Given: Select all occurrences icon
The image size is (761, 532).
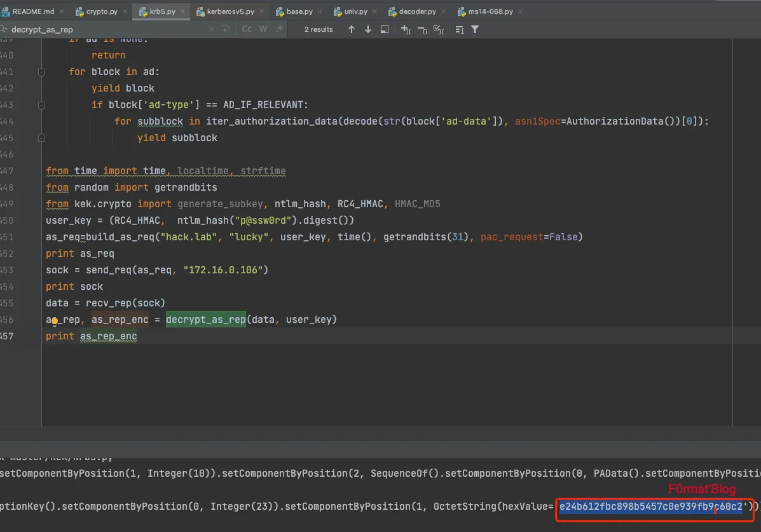Looking at the screenshot, I should point(438,29).
